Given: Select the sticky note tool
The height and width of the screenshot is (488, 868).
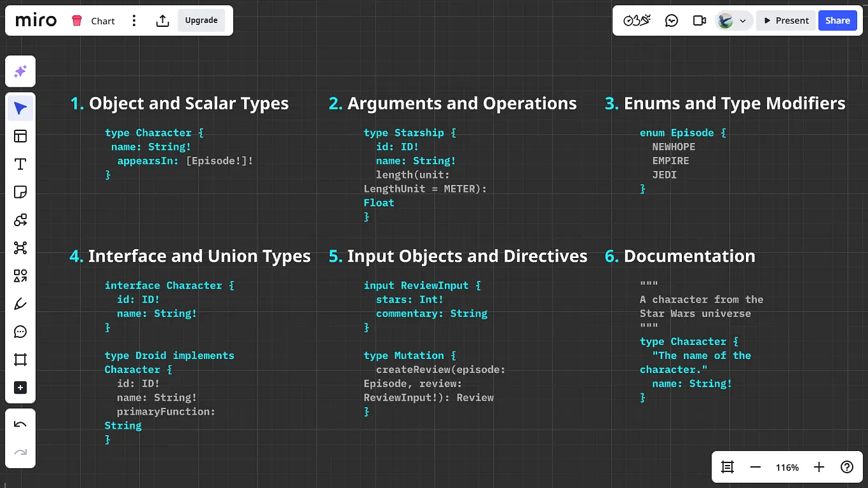Looking at the screenshot, I should [20, 192].
